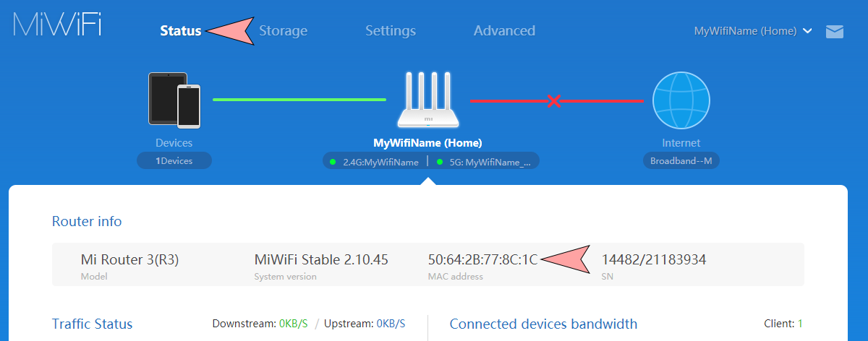Viewport: 868px width, 341px height.
Task: Click the MAC address value 50:64:2B:77:8C:1C
Action: pos(482,259)
